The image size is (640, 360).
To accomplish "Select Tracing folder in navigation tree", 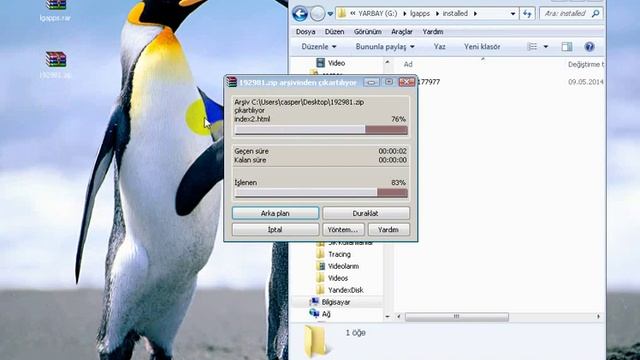I will [339, 254].
